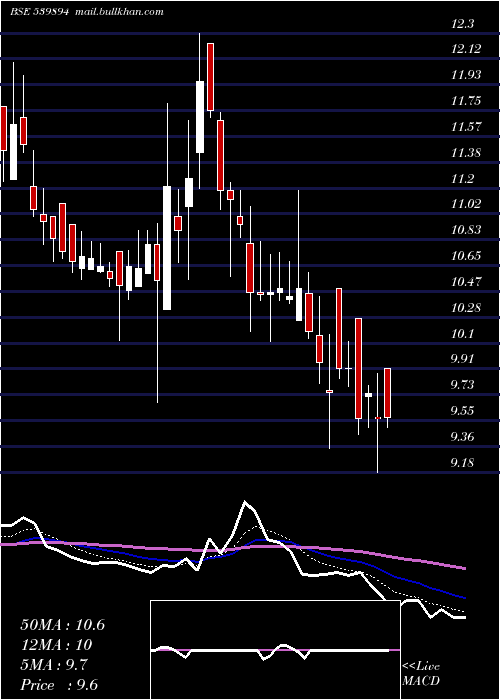The height and width of the screenshot is (700, 500).
Task: Select the 10.47 price axis label
Action: pos(466,282)
